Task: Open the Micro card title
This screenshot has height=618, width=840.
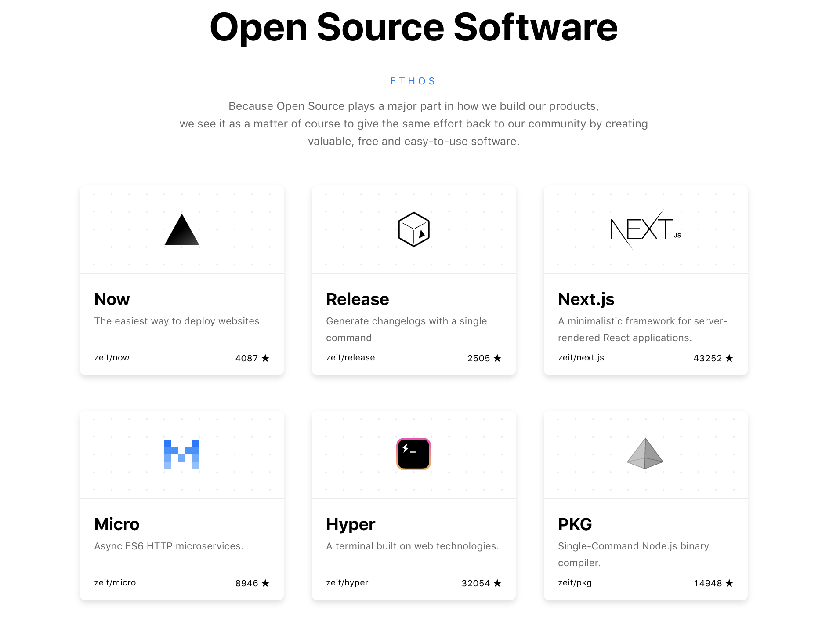Action: pos(117,524)
